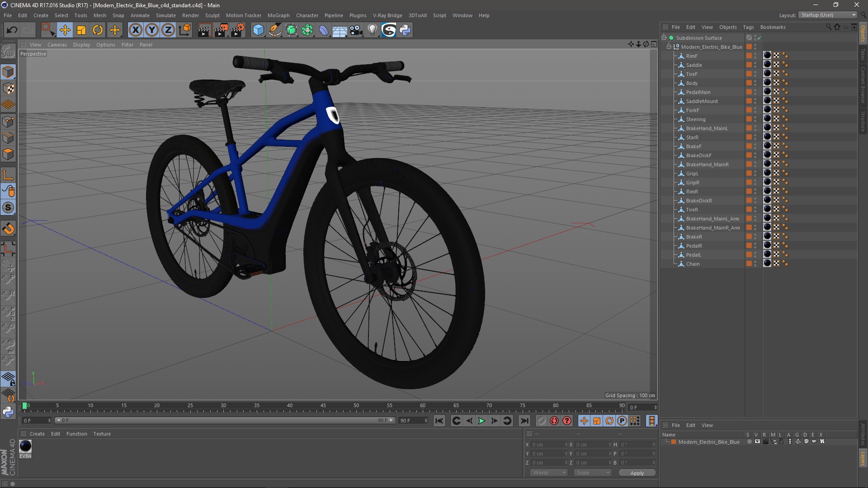Toggle Subdivision Surface enabled green checkmark
Viewport: 868px width, 488px height.
click(759, 38)
